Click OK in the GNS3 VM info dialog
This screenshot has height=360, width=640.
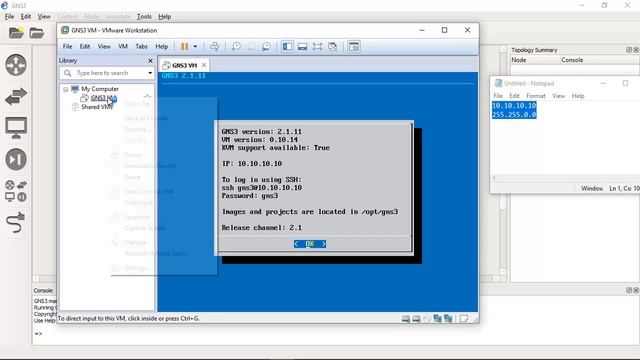pyautogui.click(x=310, y=244)
